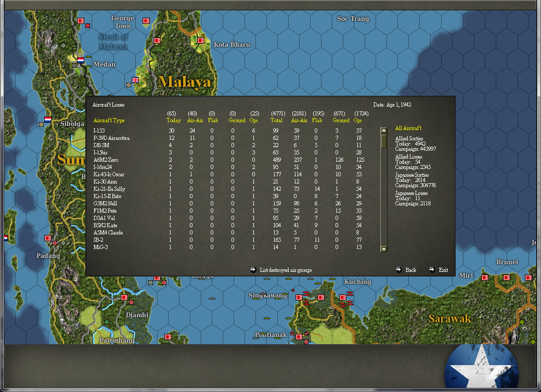Screen dimensions: 541x392
Task: Click the green unit icon east of Sarawak
Action: tap(522, 322)
